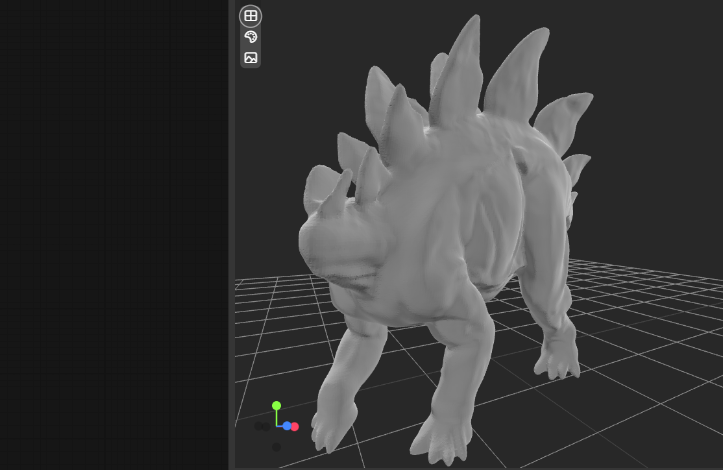723x470 pixels.
Task: Snap view to green Y axis handle
Action: pos(277,406)
